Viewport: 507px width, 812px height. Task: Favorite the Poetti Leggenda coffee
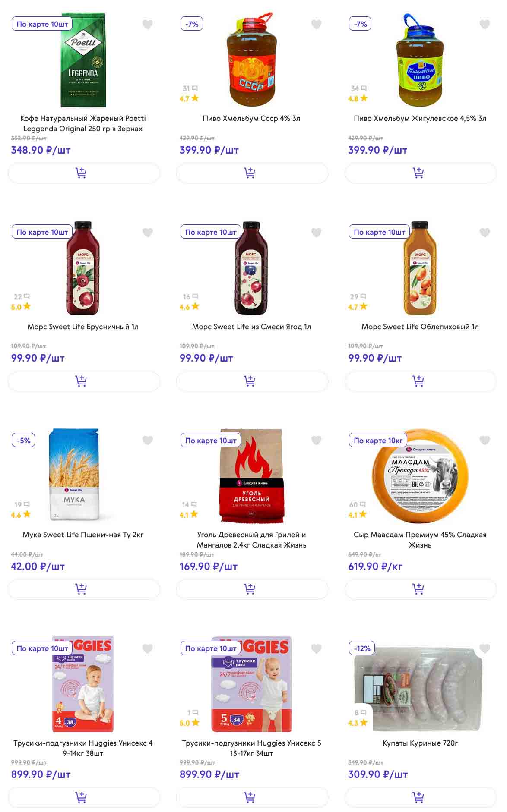click(x=148, y=25)
